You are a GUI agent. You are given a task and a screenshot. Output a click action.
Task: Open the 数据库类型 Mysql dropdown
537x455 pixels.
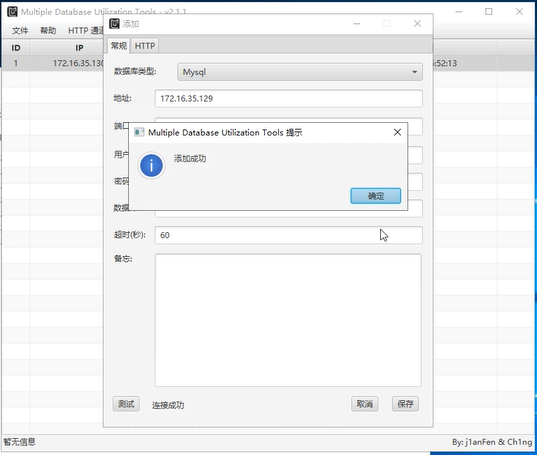(300, 72)
